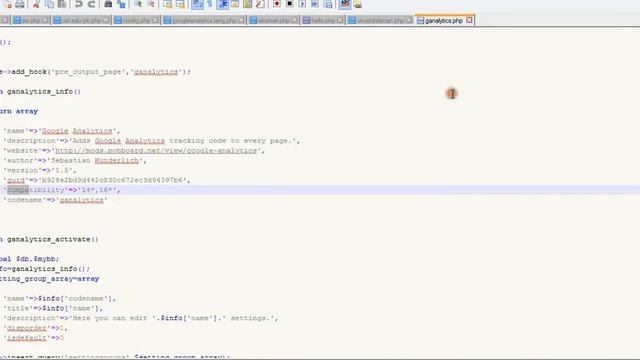Screen dimensions: 640x360
Task: Click the '$db,$mybb;' global line
Action: 30,259
